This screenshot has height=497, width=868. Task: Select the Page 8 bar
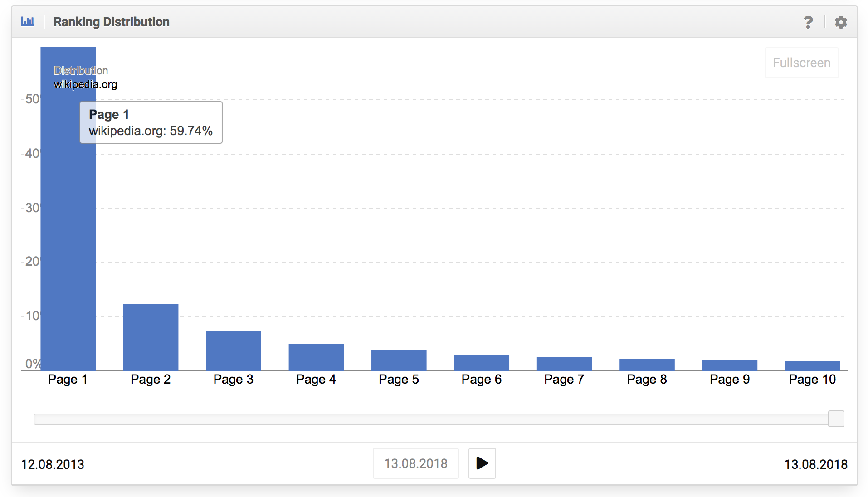pyautogui.click(x=647, y=365)
